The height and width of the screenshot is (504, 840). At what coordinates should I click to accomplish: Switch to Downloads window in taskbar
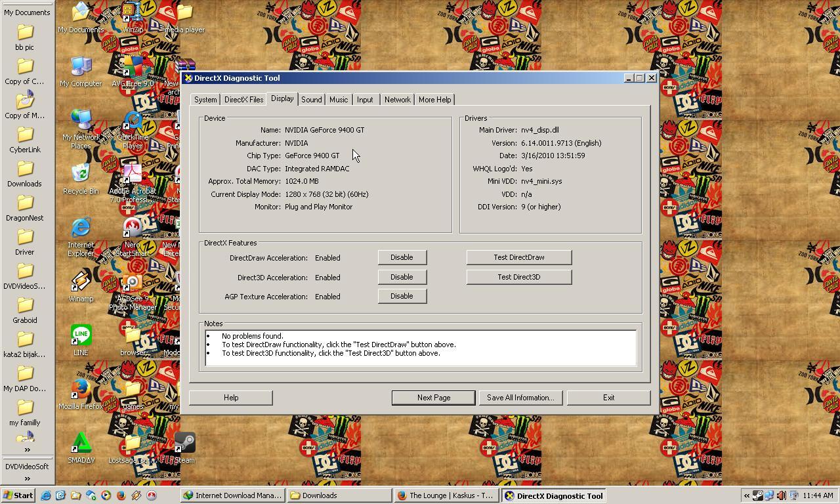pyautogui.click(x=339, y=495)
